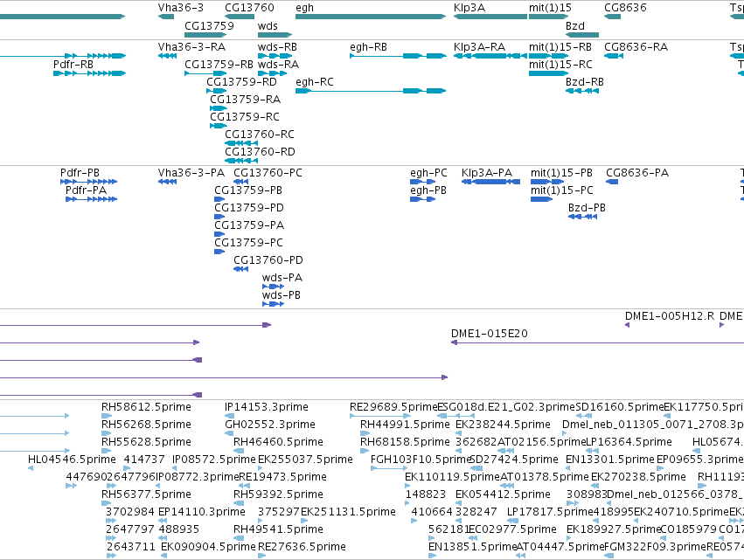Viewport: 744px width, 560px height.
Task: Open the egh gene feature
Action: click(x=371, y=17)
